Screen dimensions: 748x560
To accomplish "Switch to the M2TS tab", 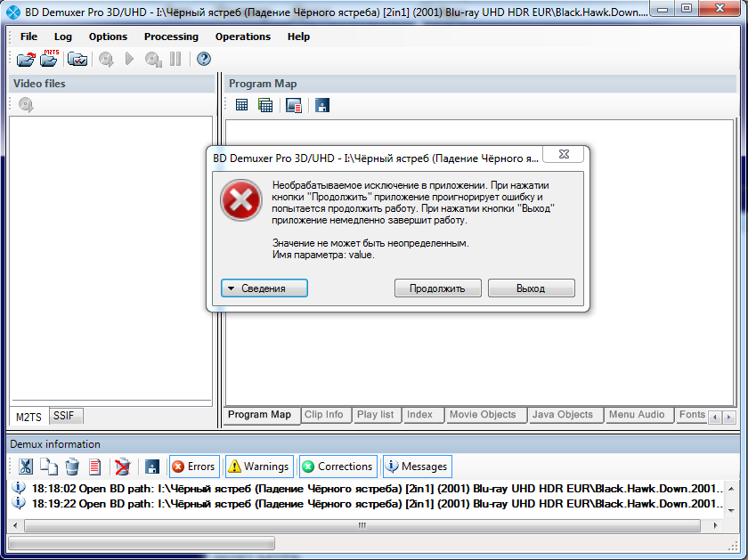I will (x=28, y=417).
